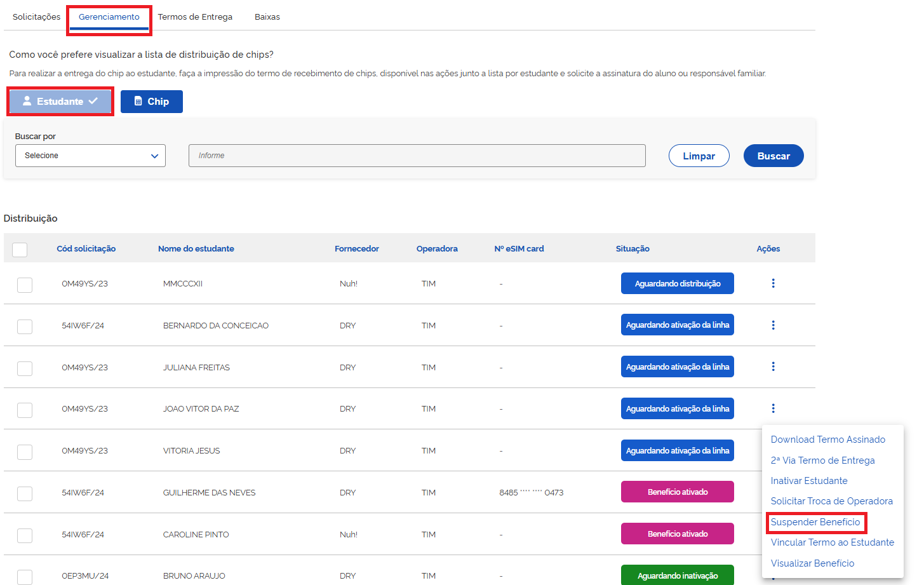Select all rows with header checkbox

(x=20, y=250)
